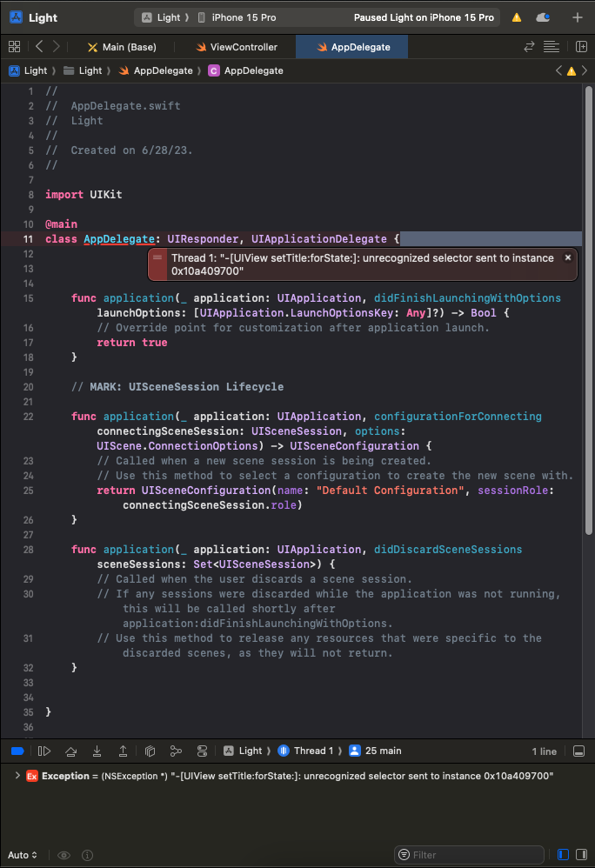This screenshot has width=595, height=868.
Task: Open the Auto variables scope dropdown
Action: [x=23, y=855]
